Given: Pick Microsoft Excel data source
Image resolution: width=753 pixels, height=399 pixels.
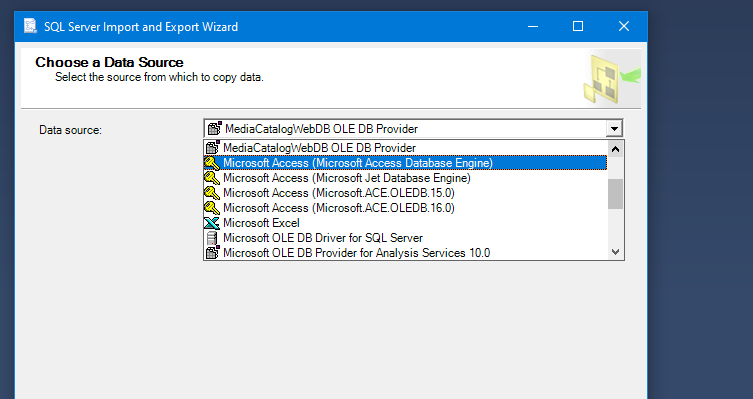Looking at the screenshot, I should pyautogui.click(x=405, y=223).
